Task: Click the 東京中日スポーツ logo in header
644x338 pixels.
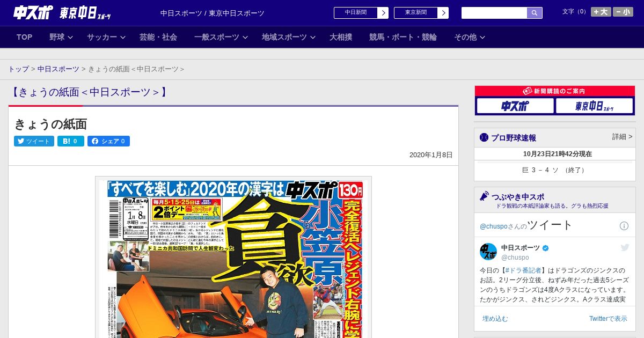Action: pyautogui.click(x=85, y=13)
